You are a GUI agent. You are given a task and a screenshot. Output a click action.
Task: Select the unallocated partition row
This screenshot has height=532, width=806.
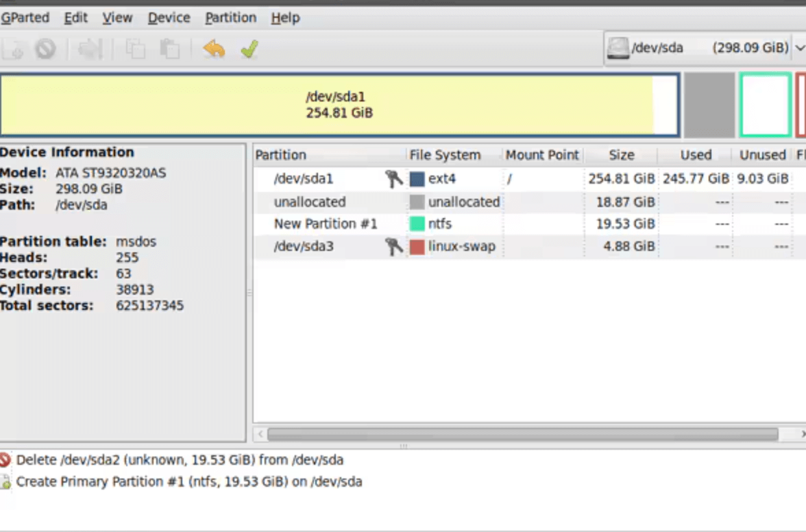(310, 202)
